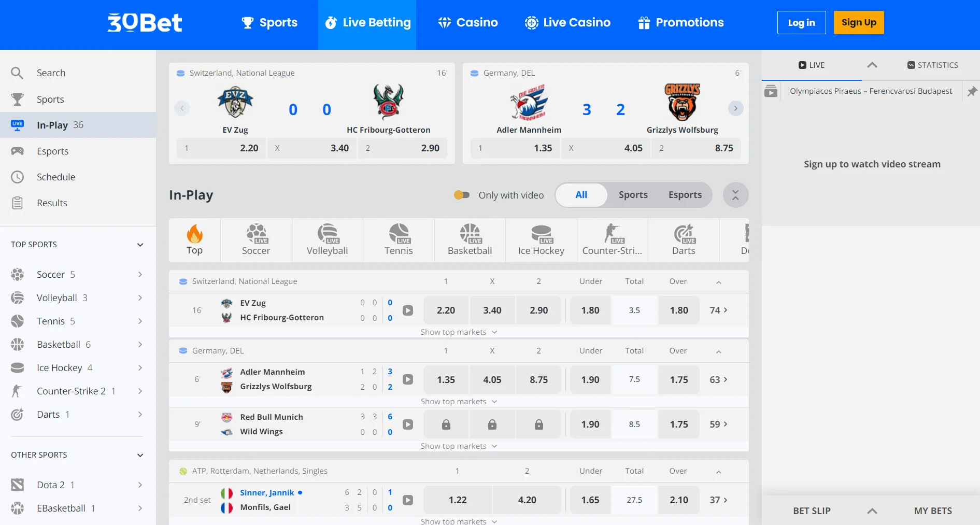Select the Soccer live category icon

tap(256, 240)
